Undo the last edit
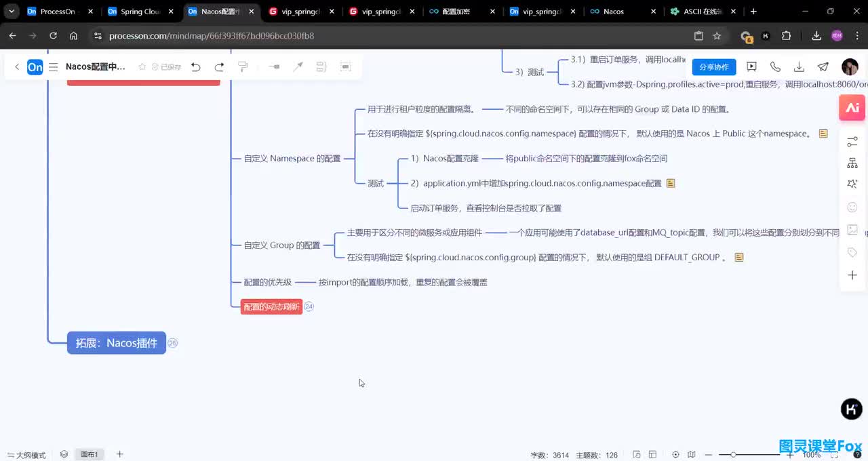Viewport: 868px width, 461px height. tap(196, 66)
